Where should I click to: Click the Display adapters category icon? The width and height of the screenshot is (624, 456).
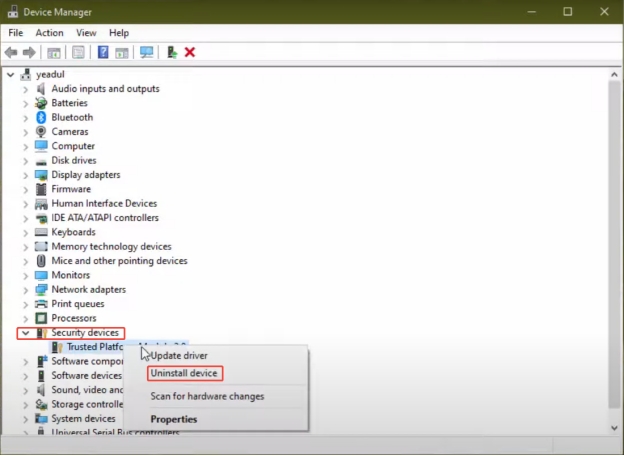pos(41,175)
